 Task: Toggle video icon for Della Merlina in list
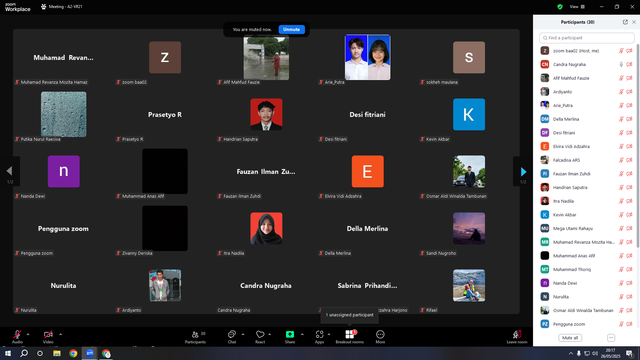[x=629, y=119]
